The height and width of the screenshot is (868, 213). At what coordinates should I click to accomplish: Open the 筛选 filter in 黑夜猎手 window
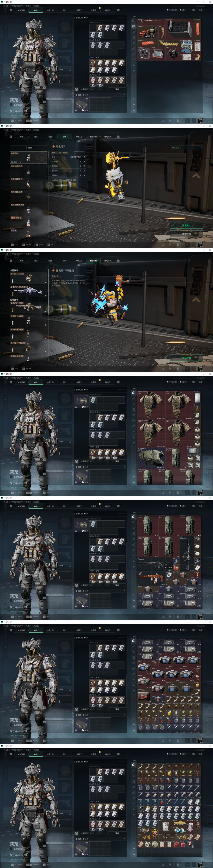28,148
